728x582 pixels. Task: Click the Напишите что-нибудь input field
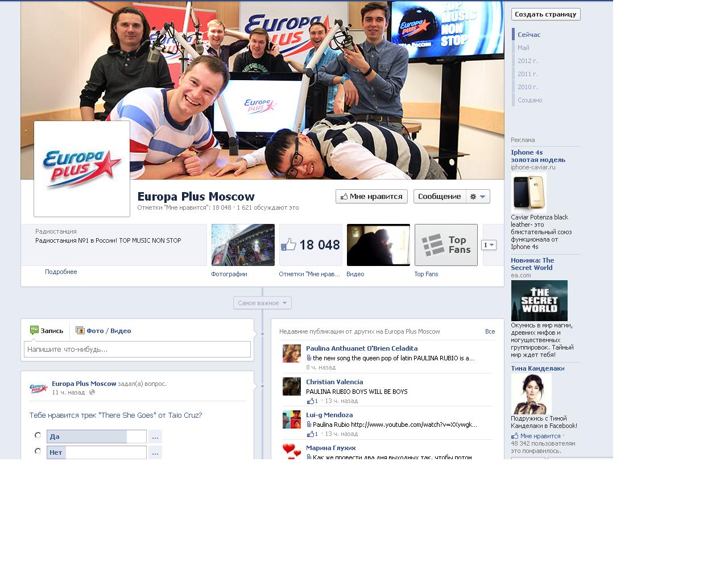click(137, 349)
